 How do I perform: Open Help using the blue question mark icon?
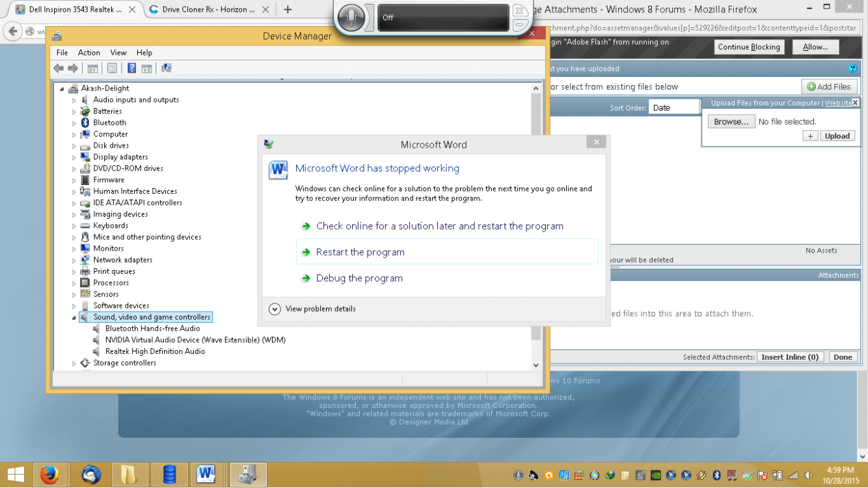131,68
